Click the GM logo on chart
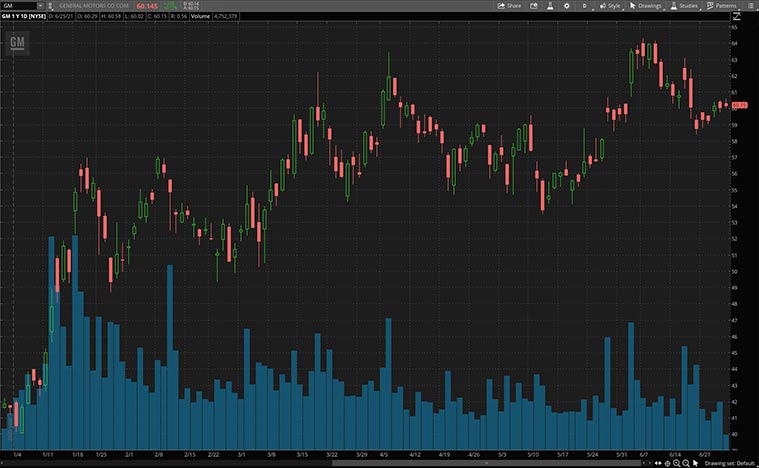 17,42
